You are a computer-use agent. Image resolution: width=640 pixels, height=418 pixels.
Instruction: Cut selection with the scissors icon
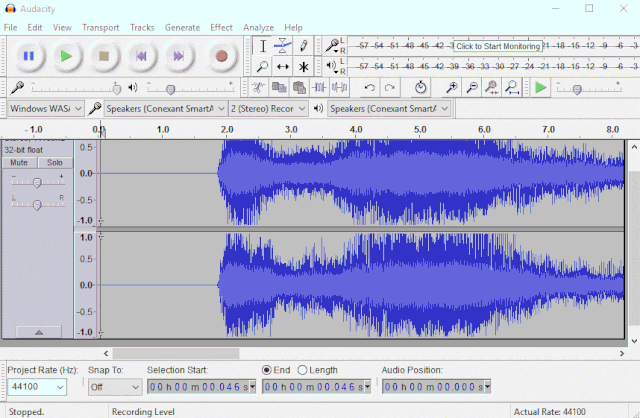click(x=258, y=87)
